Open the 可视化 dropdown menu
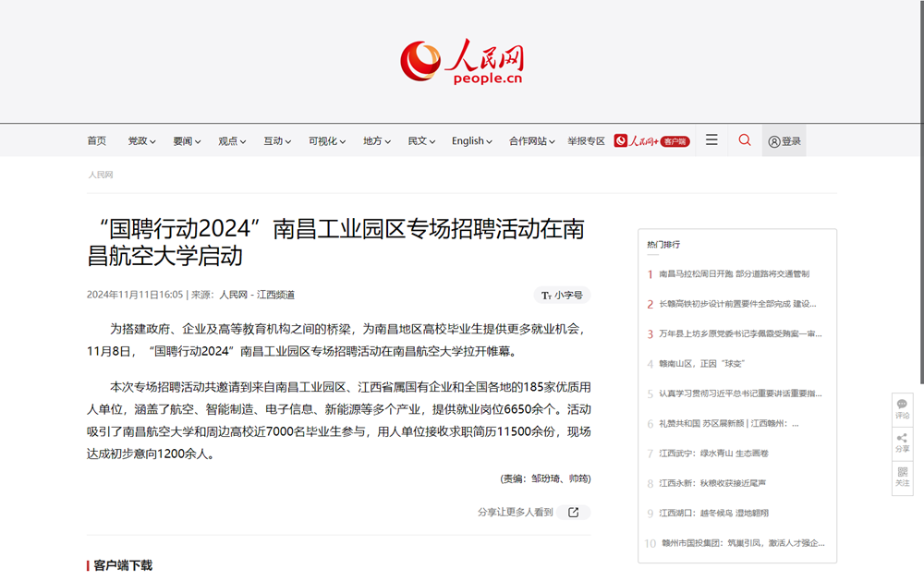Screen dimensions: 924x581 coord(326,140)
